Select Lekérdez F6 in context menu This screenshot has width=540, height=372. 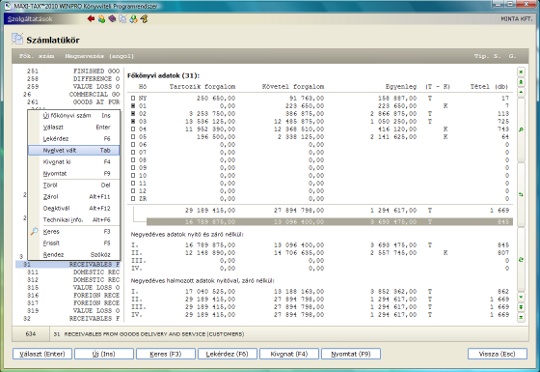[x=74, y=138]
